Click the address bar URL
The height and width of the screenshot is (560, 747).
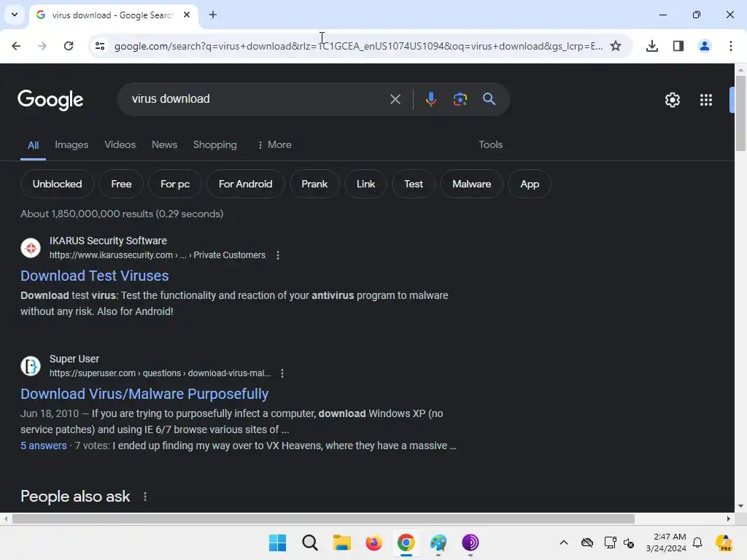click(358, 46)
